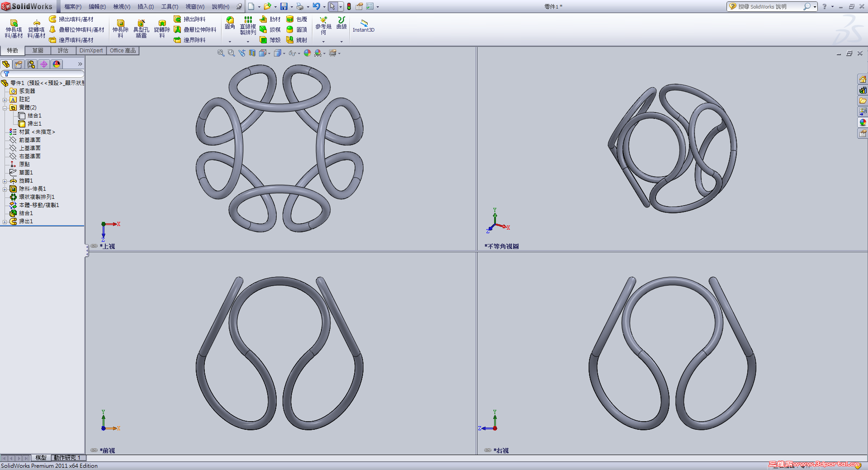Select 環狀複製排列1 in the feature tree
This screenshot has width=868, height=470.
pyautogui.click(x=37, y=197)
